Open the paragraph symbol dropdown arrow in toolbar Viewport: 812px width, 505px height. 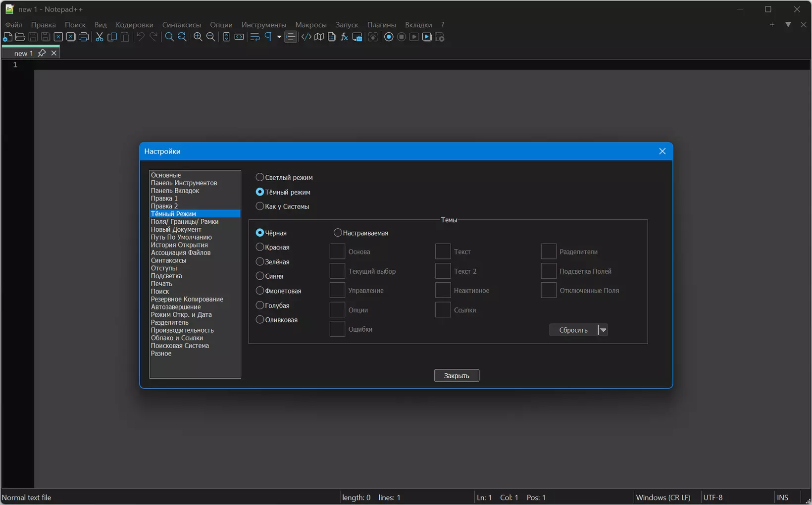coord(279,37)
